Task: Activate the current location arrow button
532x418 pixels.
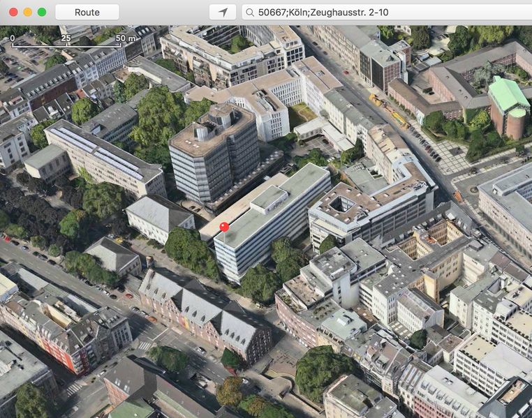Action: pos(223,12)
